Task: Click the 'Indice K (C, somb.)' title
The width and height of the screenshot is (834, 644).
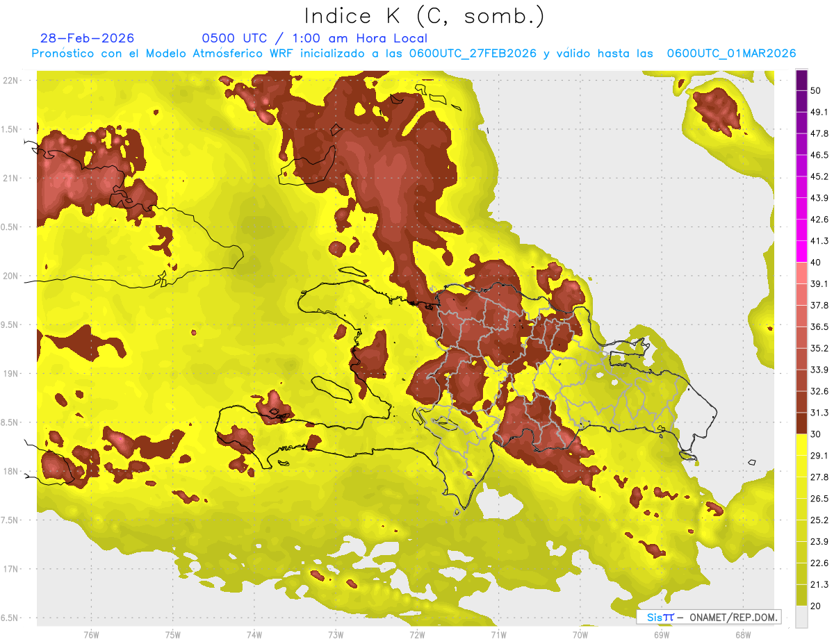Action: coord(425,16)
